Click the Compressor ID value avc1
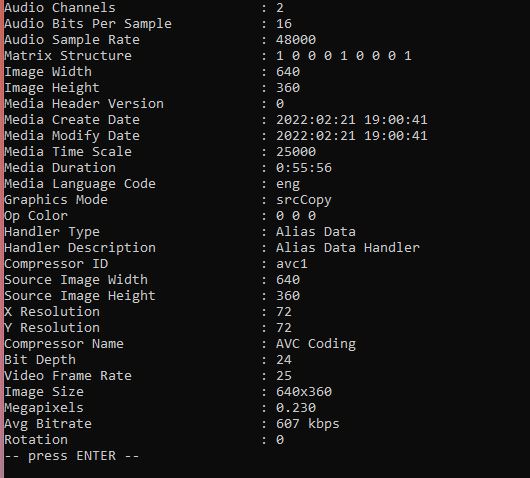Screen dimensions: 530x478 (x=292, y=264)
